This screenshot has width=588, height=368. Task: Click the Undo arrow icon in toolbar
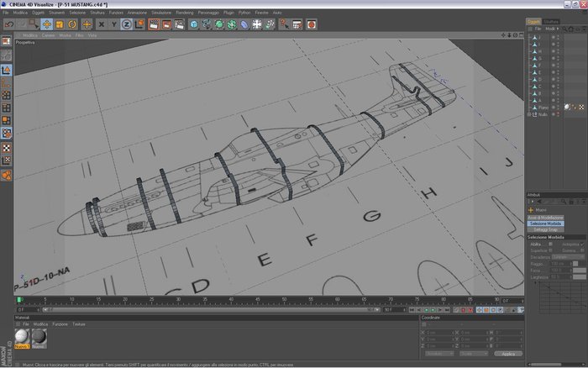(x=9, y=24)
